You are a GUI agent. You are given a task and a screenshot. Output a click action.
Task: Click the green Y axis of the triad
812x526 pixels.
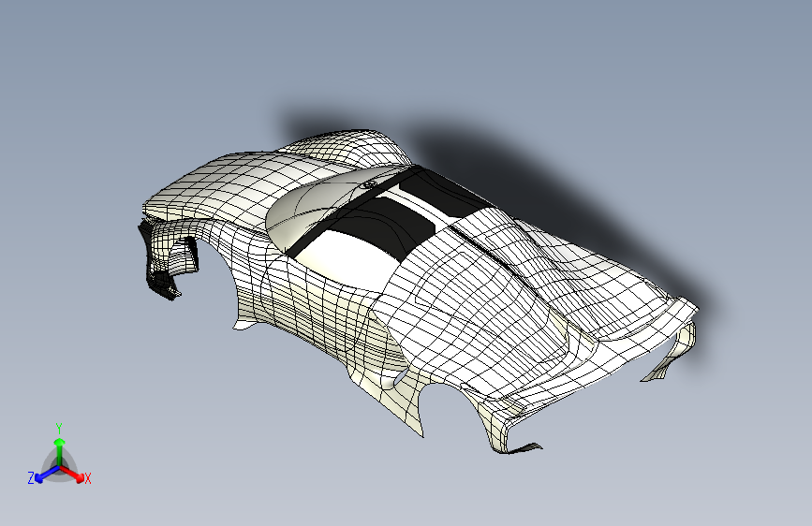coord(60,453)
